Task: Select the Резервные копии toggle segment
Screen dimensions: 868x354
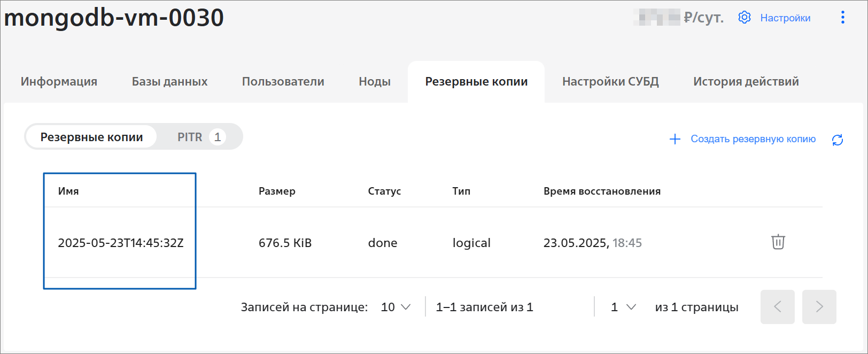Action: [x=91, y=137]
